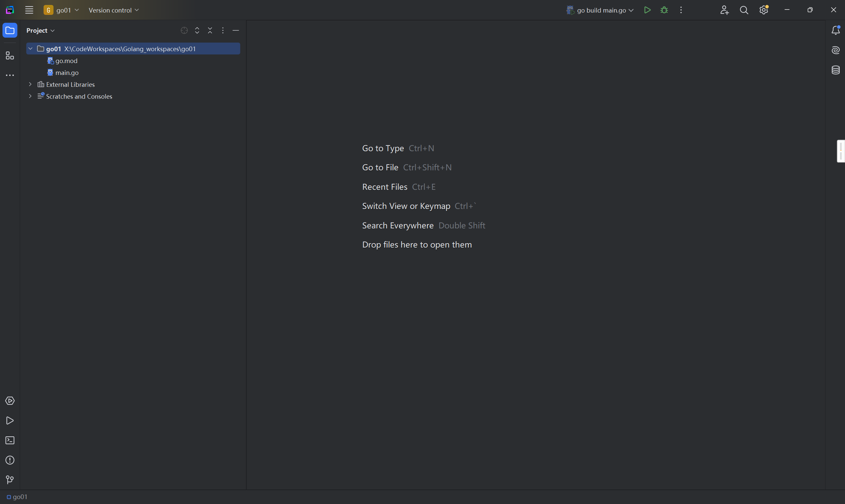
Task: Open the Project view selector dropdown
Action: pyautogui.click(x=40, y=30)
